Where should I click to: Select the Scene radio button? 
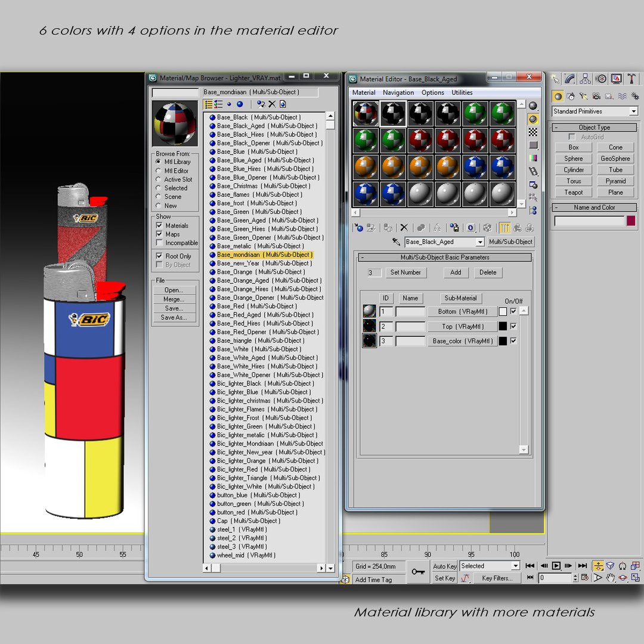point(158,196)
